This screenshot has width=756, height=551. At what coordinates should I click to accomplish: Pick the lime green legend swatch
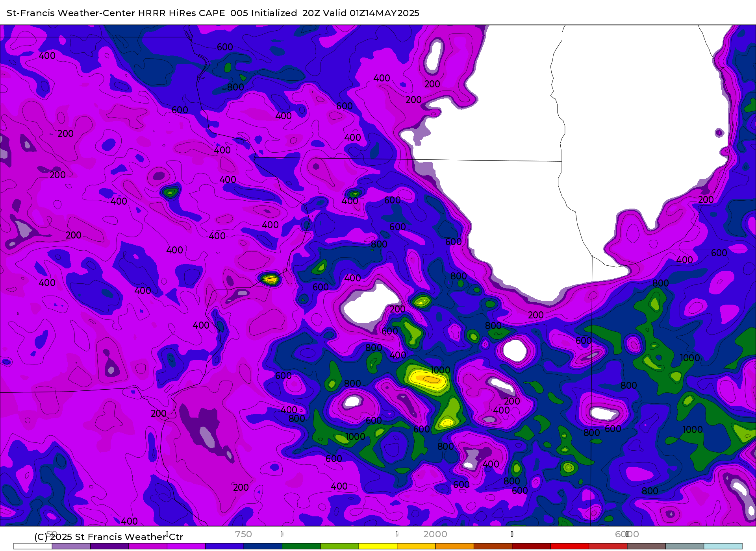[340, 546]
